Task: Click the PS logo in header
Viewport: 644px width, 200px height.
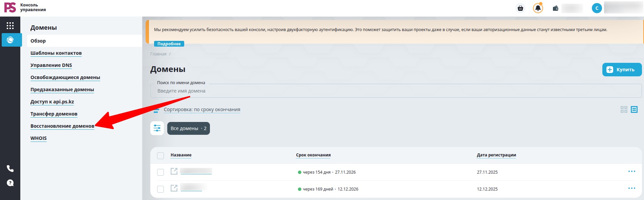Action: pos(10,7)
